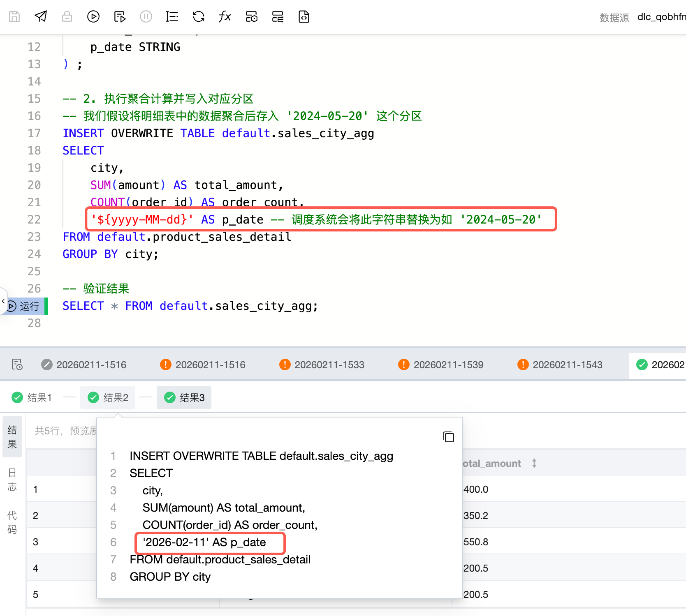The width and height of the screenshot is (686, 616).
Task: Open the fx functions icon
Action: (x=225, y=16)
